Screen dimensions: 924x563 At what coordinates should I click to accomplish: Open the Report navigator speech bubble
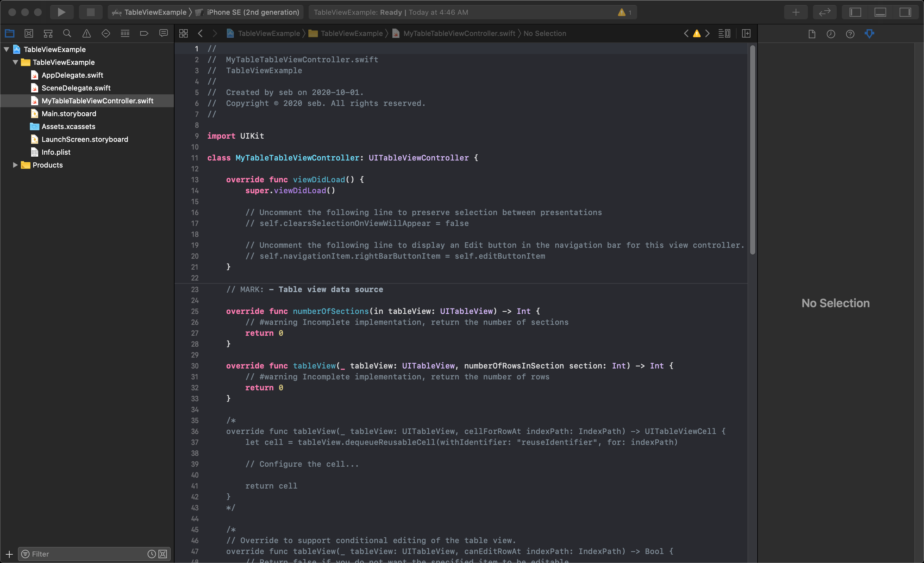coord(164,33)
